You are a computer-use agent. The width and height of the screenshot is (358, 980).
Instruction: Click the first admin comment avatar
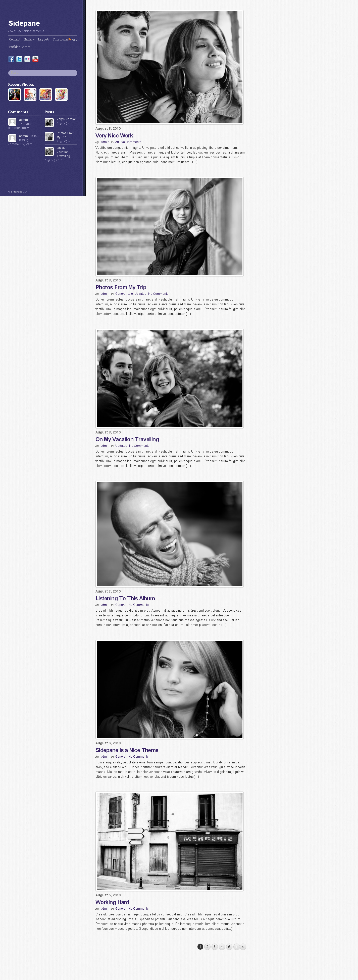(x=13, y=122)
